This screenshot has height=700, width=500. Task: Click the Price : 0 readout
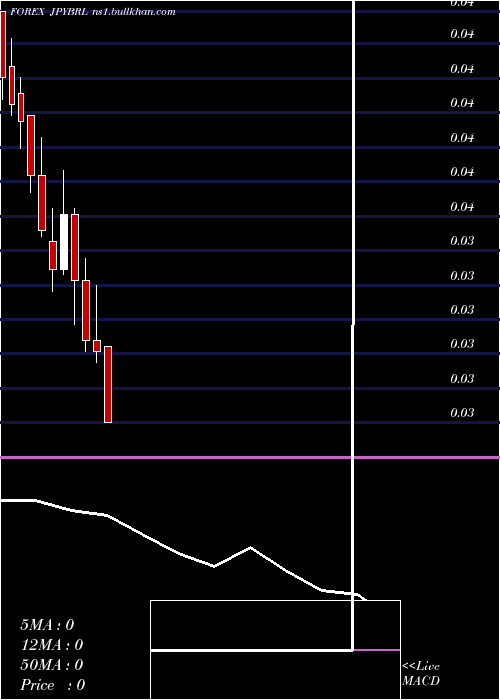click(53, 685)
